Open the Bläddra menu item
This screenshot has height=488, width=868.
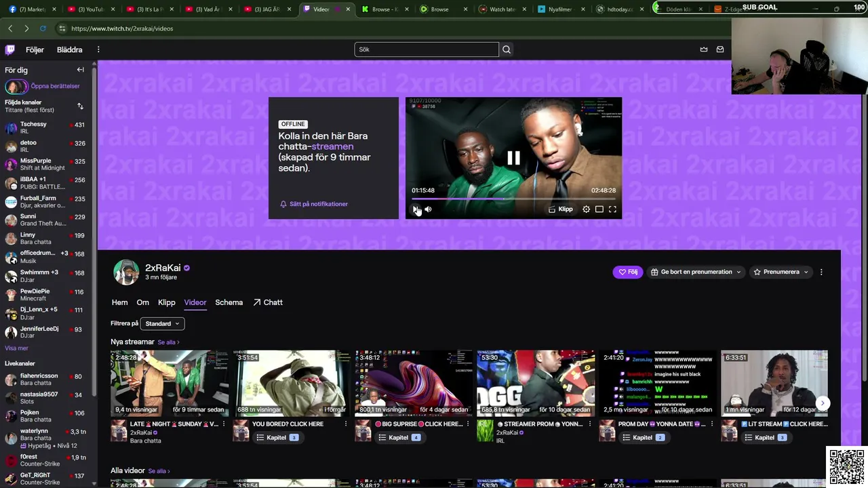point(70,49)
